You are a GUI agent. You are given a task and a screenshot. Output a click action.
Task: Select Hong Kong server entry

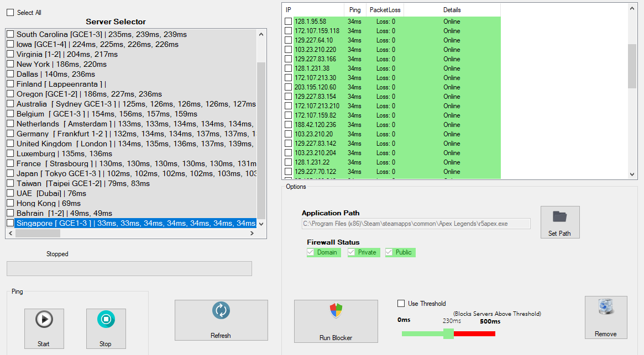click(x=49, y=203)
